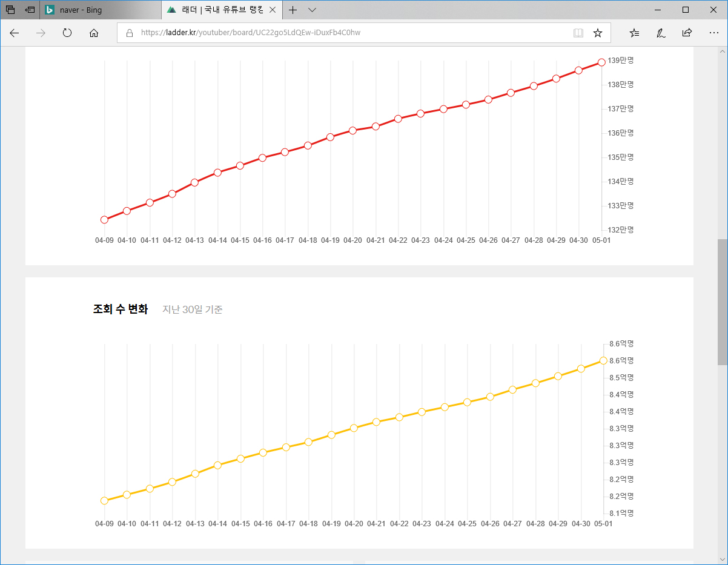The image size is (728, 565).
Task: Click the red data point for 04-27
Action: point(511,93)
